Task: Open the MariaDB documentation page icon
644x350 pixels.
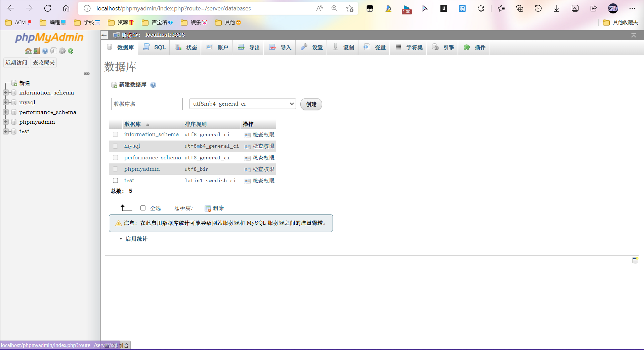Action: pos(53,51)
